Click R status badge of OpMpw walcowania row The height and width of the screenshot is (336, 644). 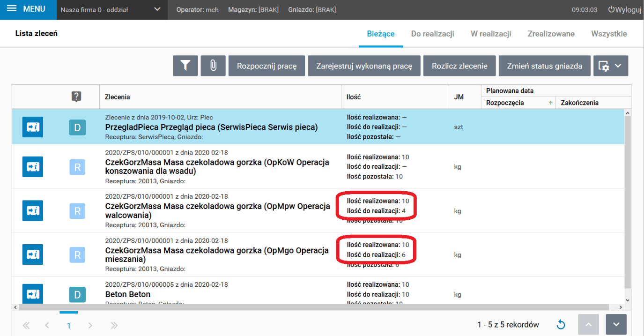tap(77, 211)
